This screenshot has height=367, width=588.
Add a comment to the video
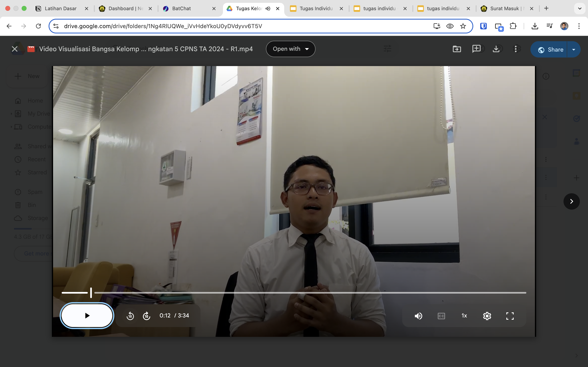(x=476, y=49)
